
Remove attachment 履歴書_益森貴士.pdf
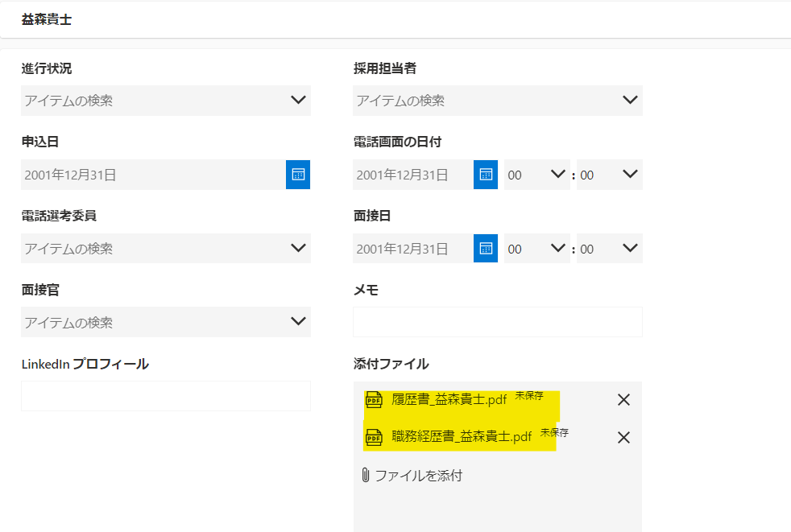(623, 400)
